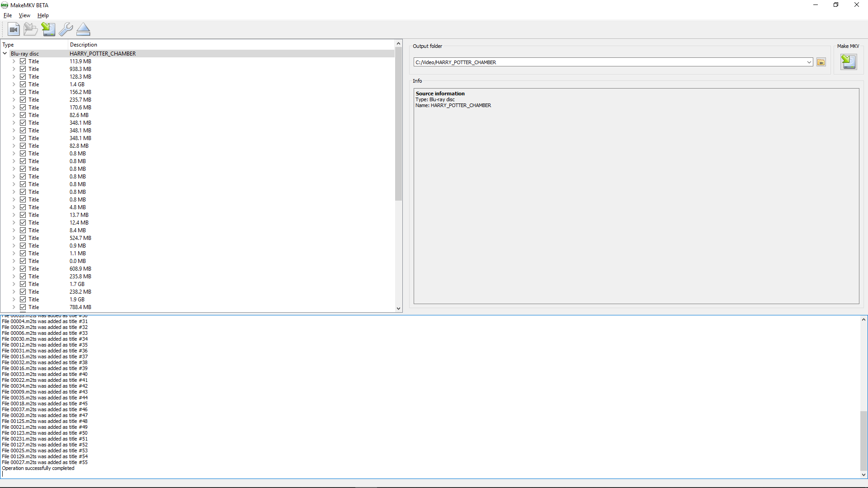868x488 pixels.
Task: Open the View menu
Action: pyautogui.click(x=24, y=15)
